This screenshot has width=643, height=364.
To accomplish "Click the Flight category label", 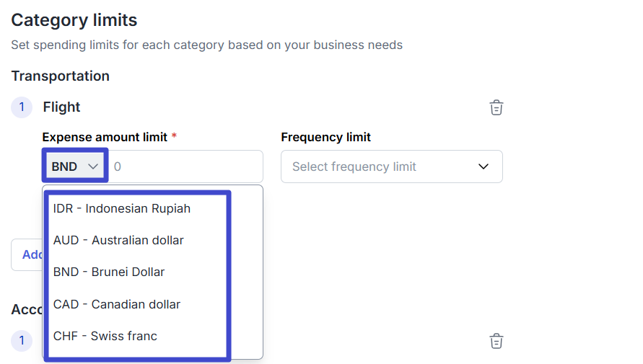I will tap(61, 107).
